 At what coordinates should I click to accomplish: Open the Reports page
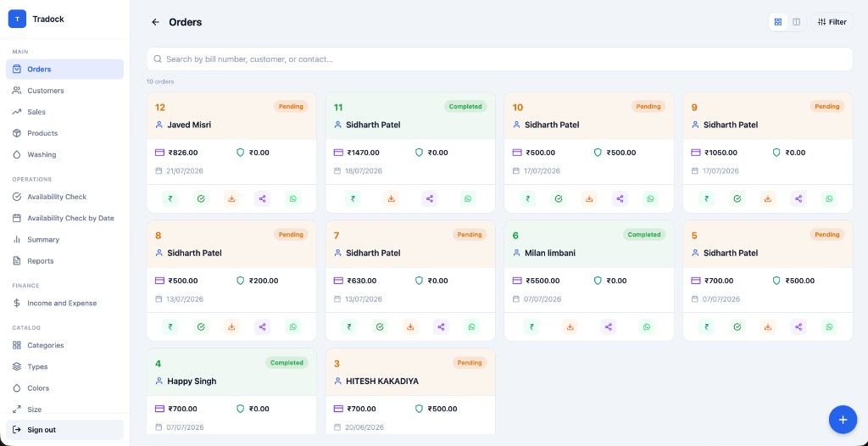point(64,261)
